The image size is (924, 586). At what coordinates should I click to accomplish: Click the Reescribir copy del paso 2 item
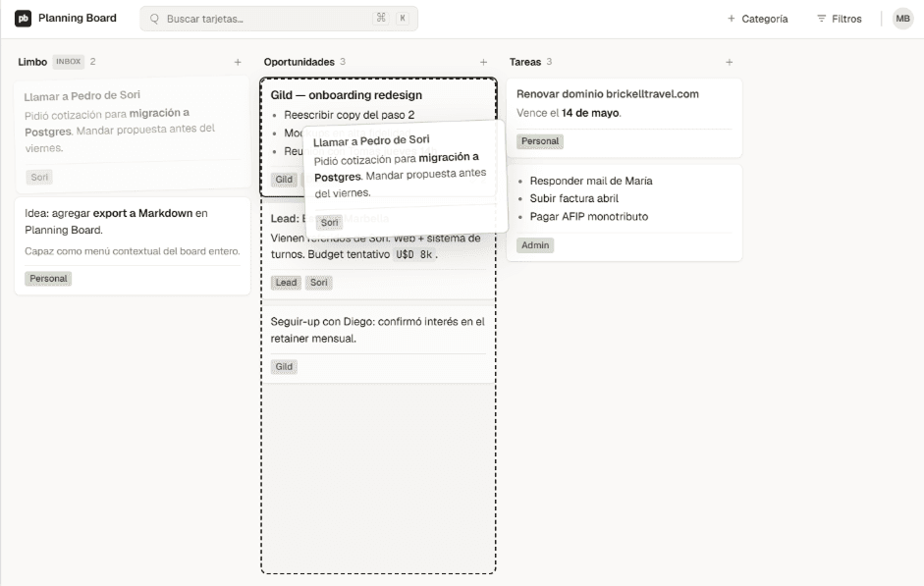[x=349, y=115]
